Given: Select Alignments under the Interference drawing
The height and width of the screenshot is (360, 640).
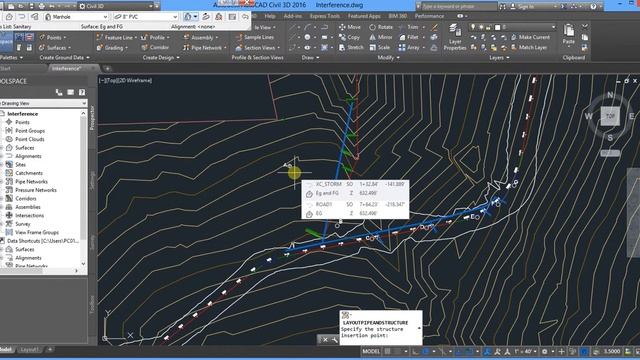Looking at the screenshot, I should [28, 156].
